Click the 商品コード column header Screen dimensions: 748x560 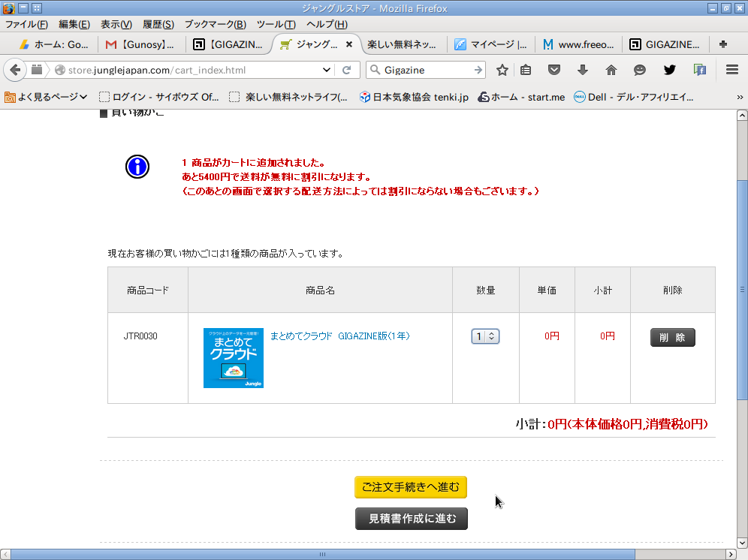coord(148,290)
